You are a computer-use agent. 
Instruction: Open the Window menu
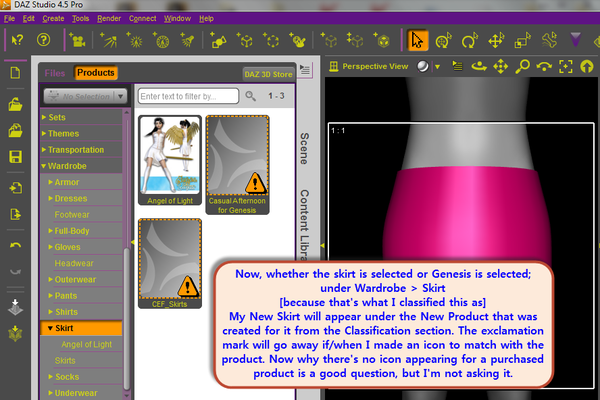[177, 18]
